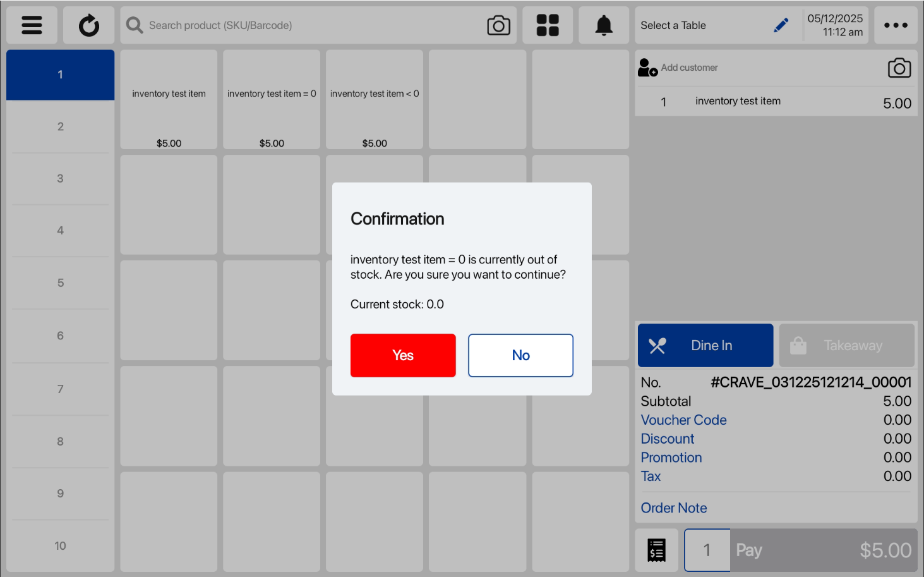
Task: Open the three-dots more options menu
Action: click(895, 25)
